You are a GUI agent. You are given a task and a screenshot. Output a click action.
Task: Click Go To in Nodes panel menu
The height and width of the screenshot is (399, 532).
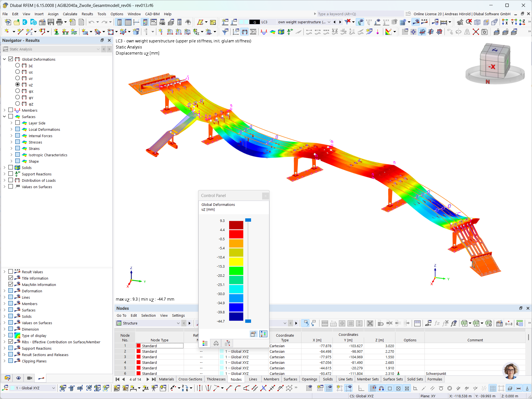click(121, 316)
